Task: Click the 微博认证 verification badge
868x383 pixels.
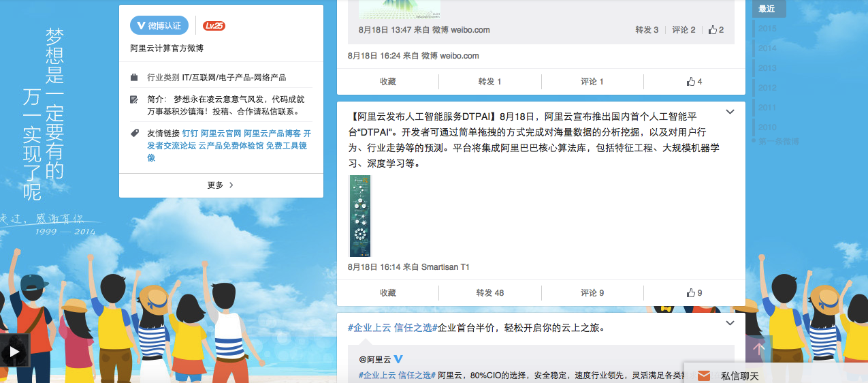Action: click(x=159, y=26)
